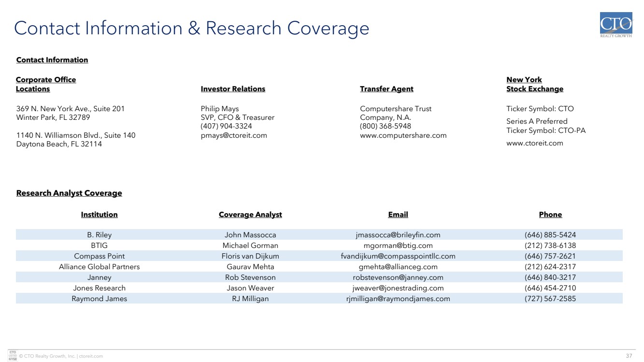This screenshot has height=362, width=644.
Task: Click the robstevenson@janney.com email address
Action: click(x=398, y=277)
